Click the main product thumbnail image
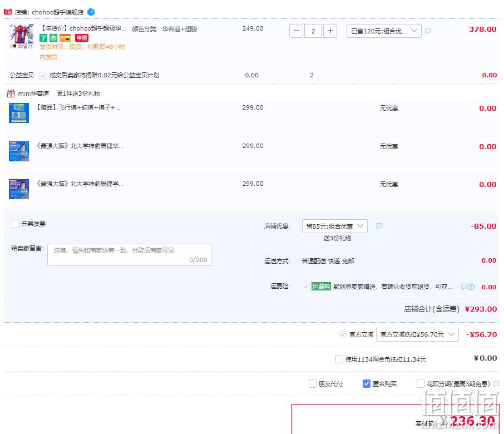504x434 pixels. pos(21,36)
